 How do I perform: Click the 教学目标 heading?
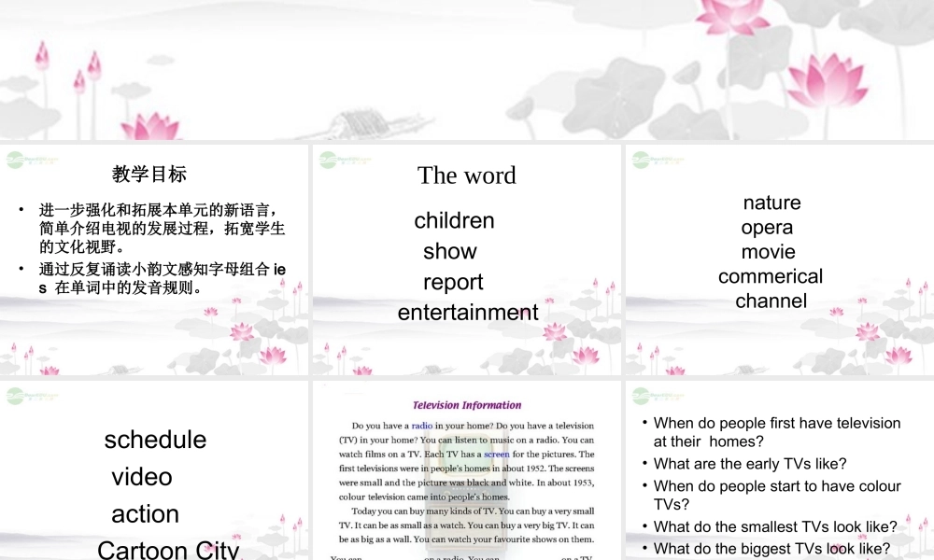149,174
